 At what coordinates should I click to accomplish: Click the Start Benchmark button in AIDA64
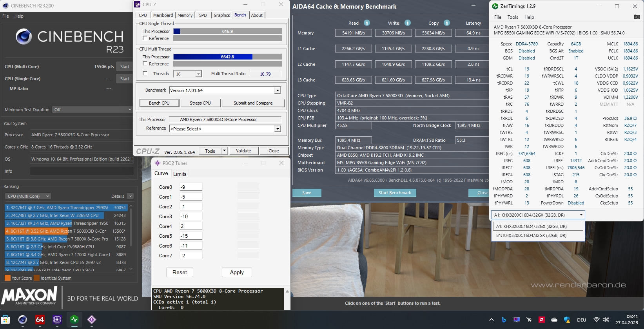pyautogui.click(x=395, y=193)
